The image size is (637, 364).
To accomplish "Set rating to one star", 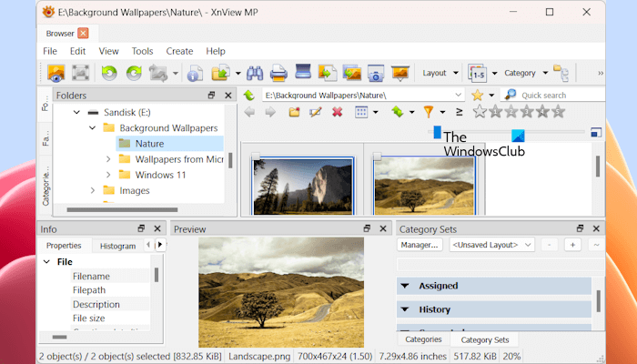I will tap(495, 111).
